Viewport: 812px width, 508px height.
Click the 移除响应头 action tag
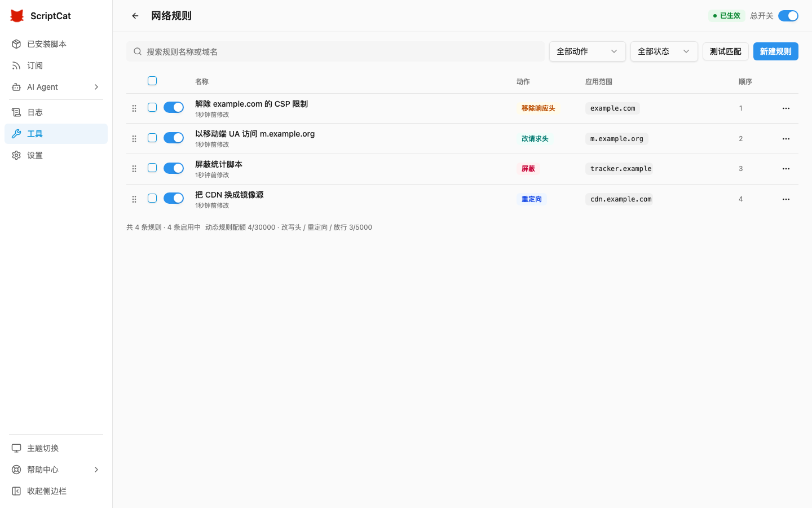pos(539,108)
